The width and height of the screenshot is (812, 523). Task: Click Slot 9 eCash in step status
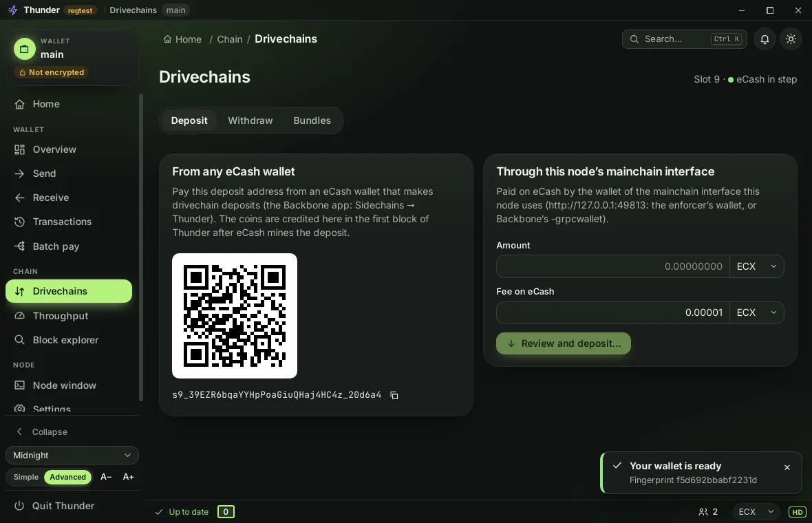tap(745, 79)
